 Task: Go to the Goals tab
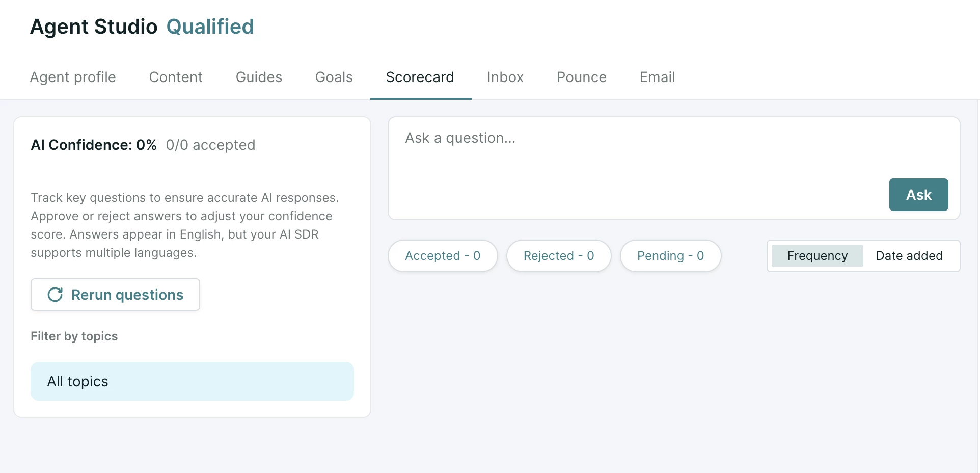(x=334, y=77)
